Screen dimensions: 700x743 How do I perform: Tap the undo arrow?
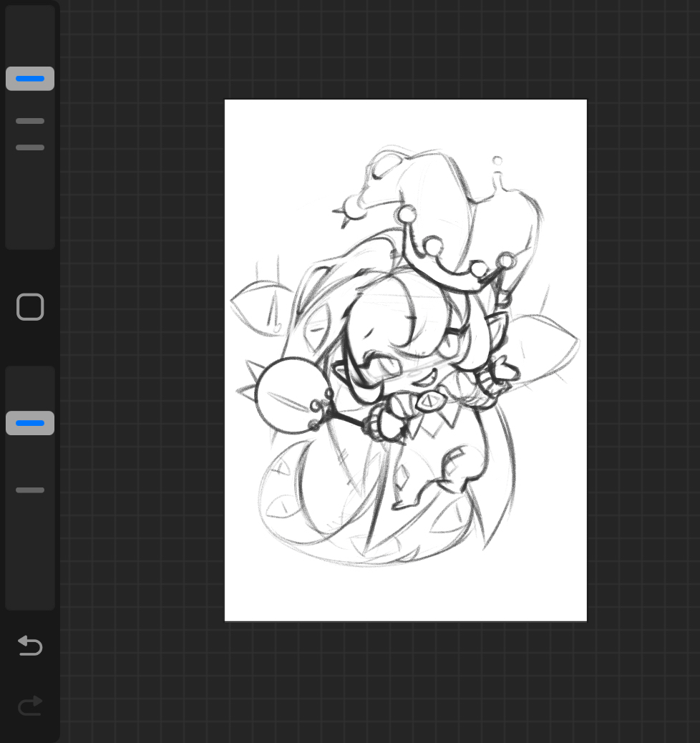click(x=30, y=646)
